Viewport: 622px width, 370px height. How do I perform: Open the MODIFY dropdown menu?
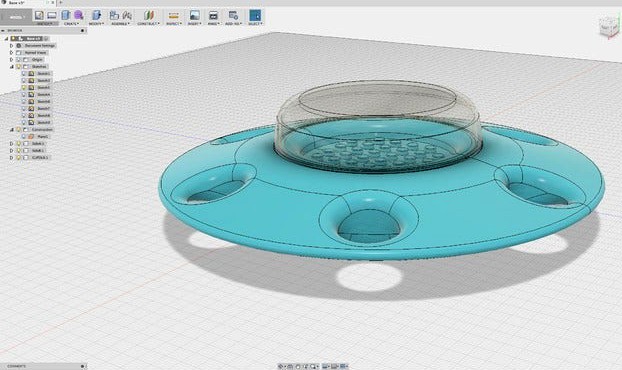click(96, 24)
